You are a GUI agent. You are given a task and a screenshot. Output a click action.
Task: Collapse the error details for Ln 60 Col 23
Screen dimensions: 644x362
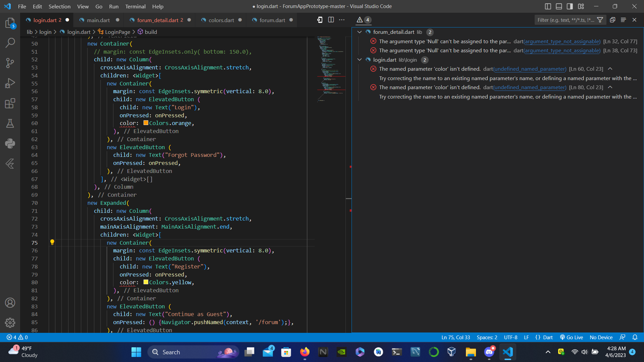pyautogui.click(x=610, y=68)
